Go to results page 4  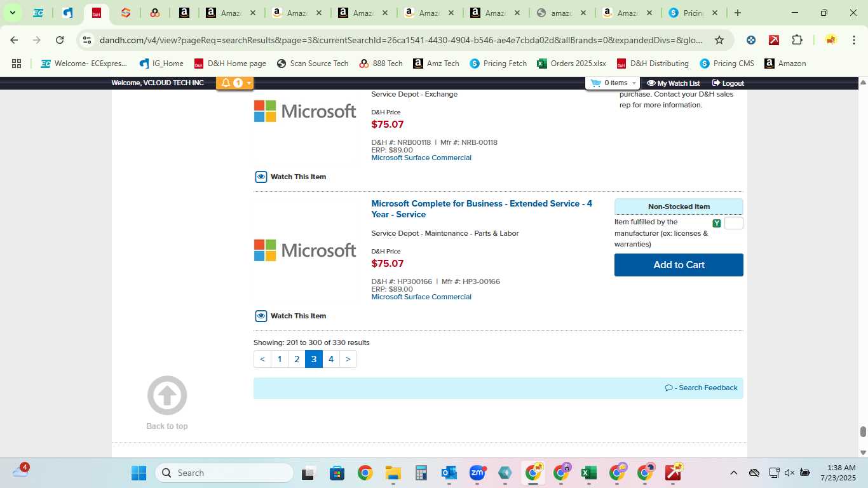tap(331, 359)
